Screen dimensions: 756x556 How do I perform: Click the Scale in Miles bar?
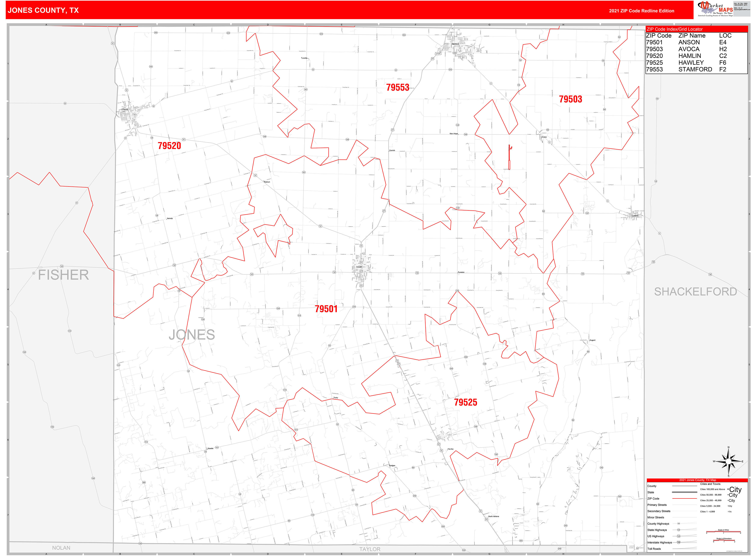[724, 532]
